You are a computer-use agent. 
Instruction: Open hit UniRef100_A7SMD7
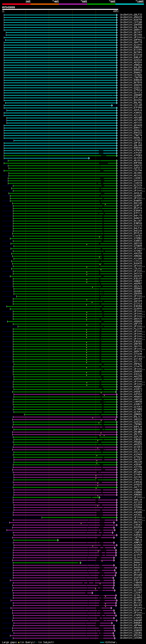131,251
